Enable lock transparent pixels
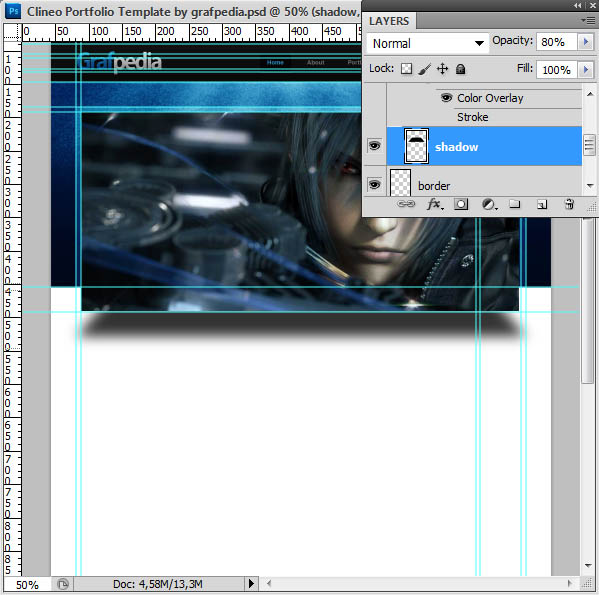The image size is (599, 595). (406, 69)
